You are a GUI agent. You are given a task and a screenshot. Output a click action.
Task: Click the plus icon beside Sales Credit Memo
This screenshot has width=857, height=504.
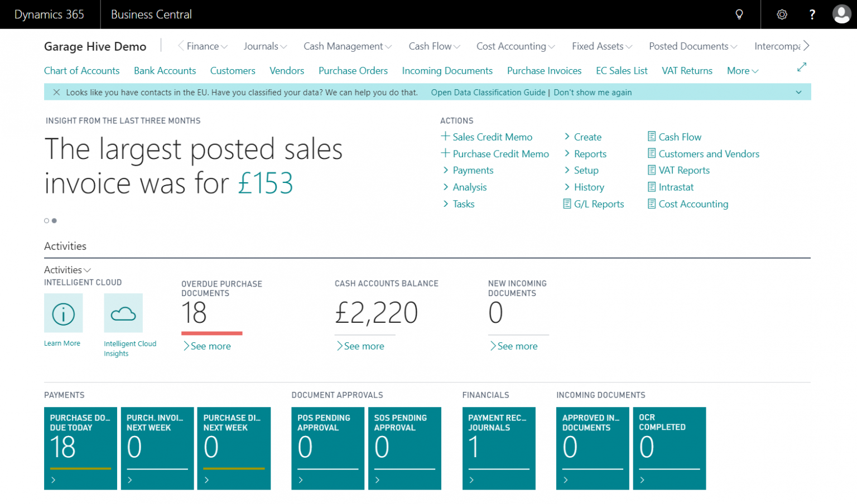point(445,136)
